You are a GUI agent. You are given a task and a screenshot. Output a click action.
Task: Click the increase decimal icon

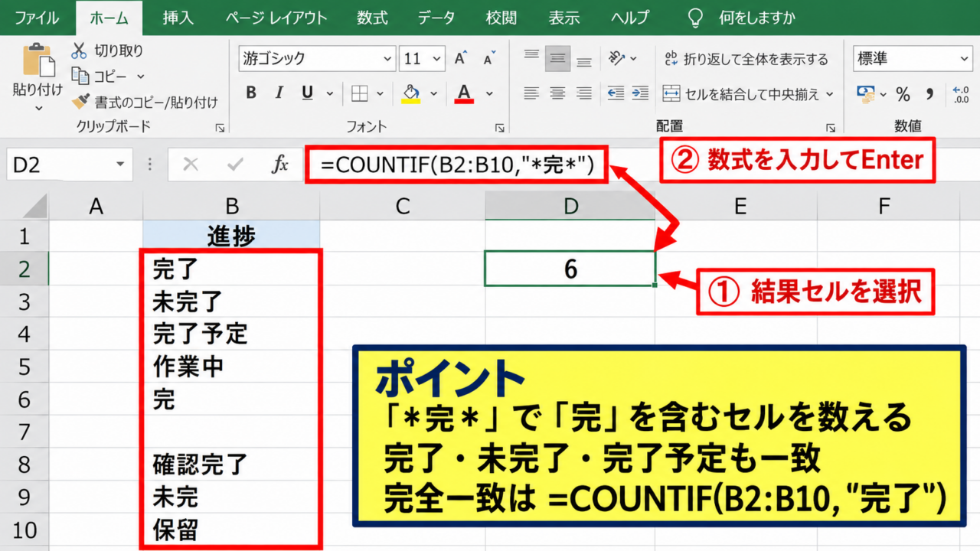(x=960, y=94)
